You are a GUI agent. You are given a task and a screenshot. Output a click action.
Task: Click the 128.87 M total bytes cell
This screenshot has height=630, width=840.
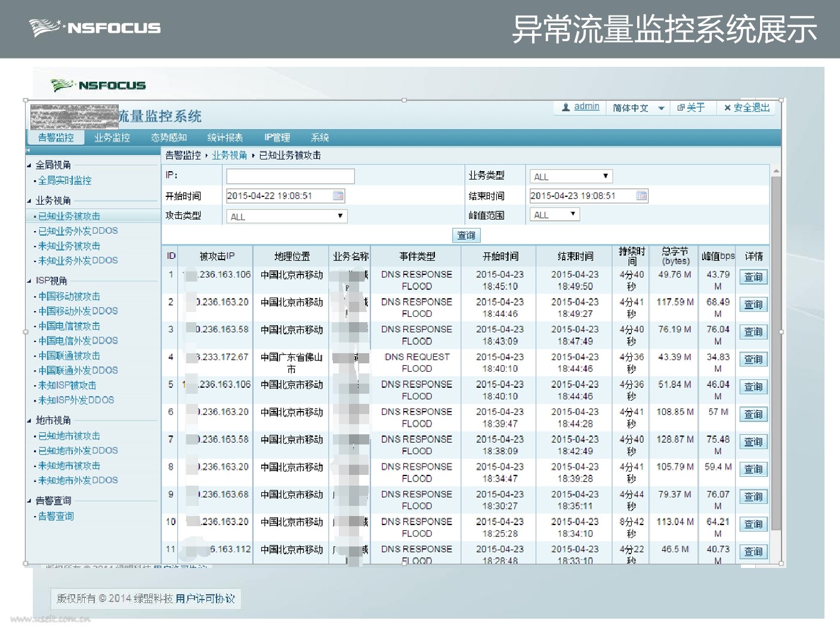[x=675, y=439]
